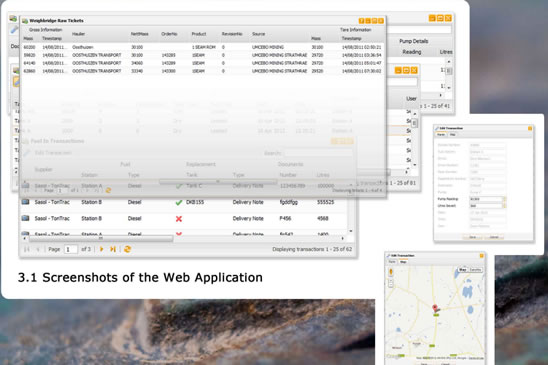Image resolution: width=548 pixels, height=365 pixels.
Task: Go to next page of transactions
Action: tap(102, 249)
